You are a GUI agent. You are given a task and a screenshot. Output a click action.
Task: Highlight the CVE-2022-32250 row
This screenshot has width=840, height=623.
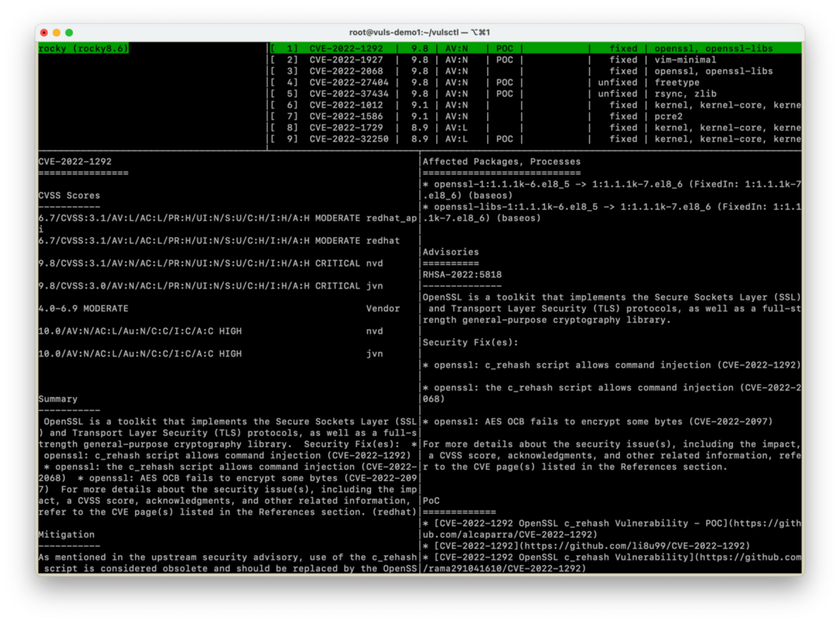(x=349, y=139)
